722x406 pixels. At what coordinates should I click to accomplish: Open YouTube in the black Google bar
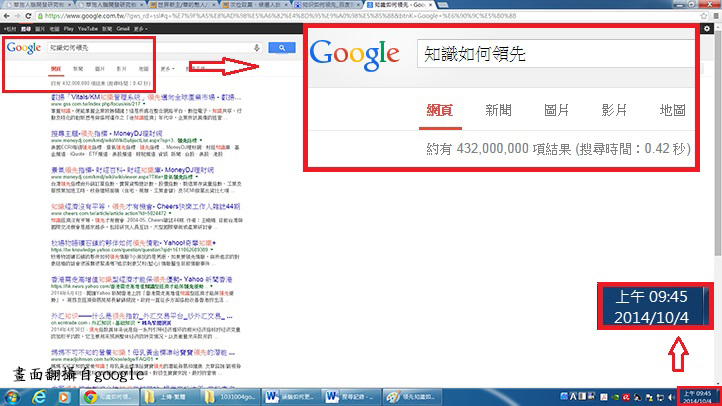click(87, 29)
